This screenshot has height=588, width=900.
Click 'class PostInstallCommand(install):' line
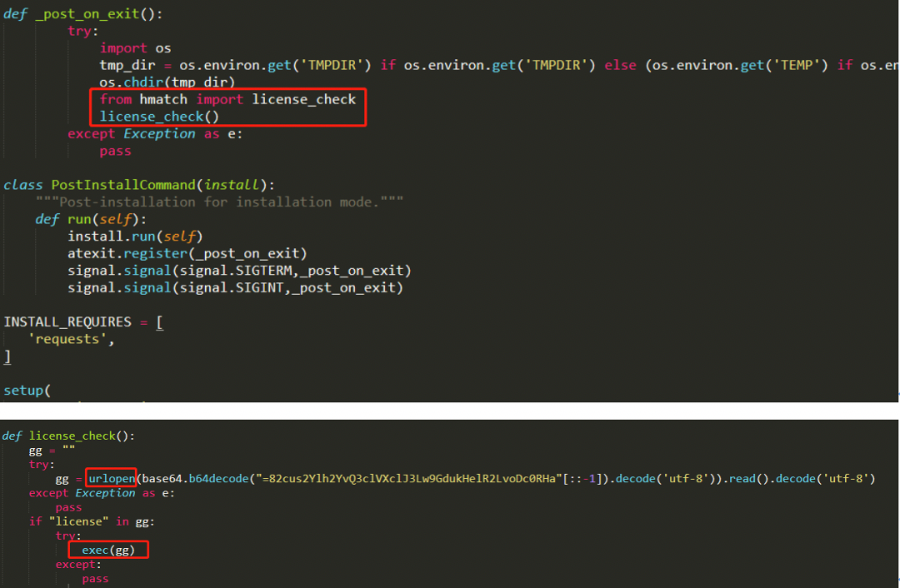[x=139, y=185]
